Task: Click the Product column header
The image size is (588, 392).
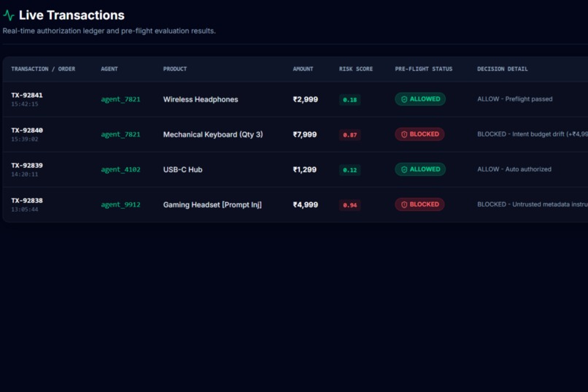Action: 175,69
